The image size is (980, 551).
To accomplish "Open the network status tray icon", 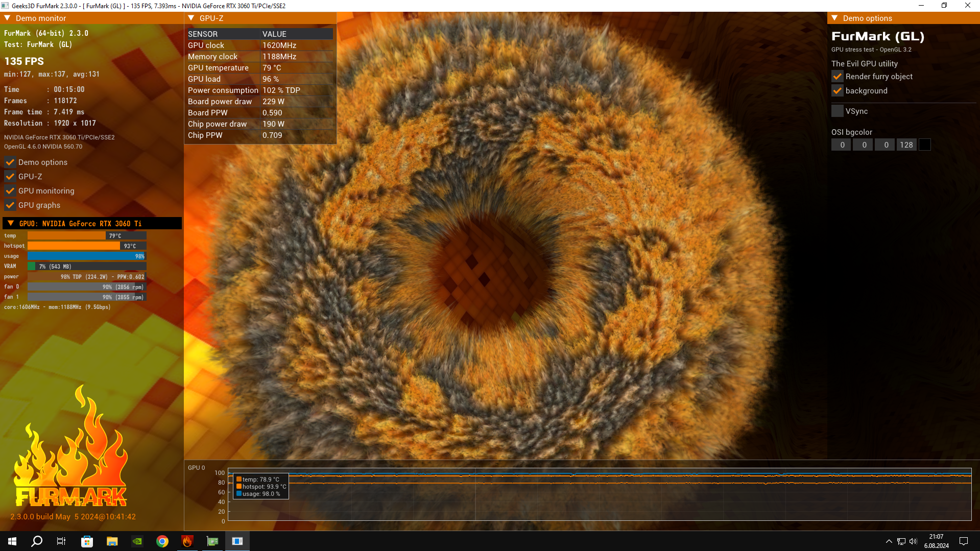I will click(x=901, y=541).
